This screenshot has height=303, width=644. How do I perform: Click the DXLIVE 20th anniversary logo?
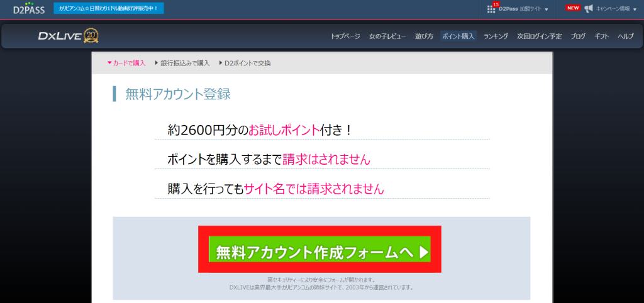click(68, 36)
